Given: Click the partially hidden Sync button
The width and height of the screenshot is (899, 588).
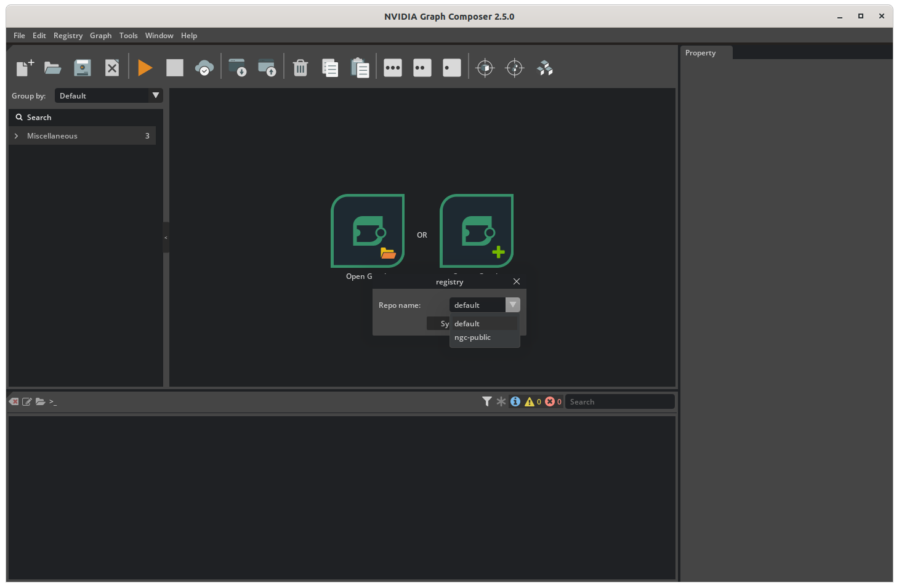Looking at the screenshot, I should (438, 324).
